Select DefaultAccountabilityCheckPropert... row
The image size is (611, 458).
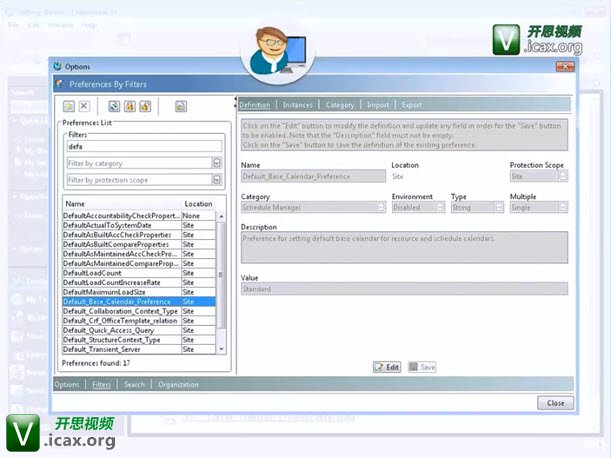coord(139,216)
